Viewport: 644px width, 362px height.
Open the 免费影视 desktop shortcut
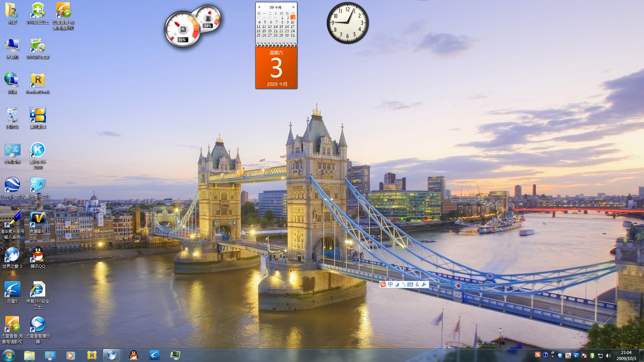point(38,223)
